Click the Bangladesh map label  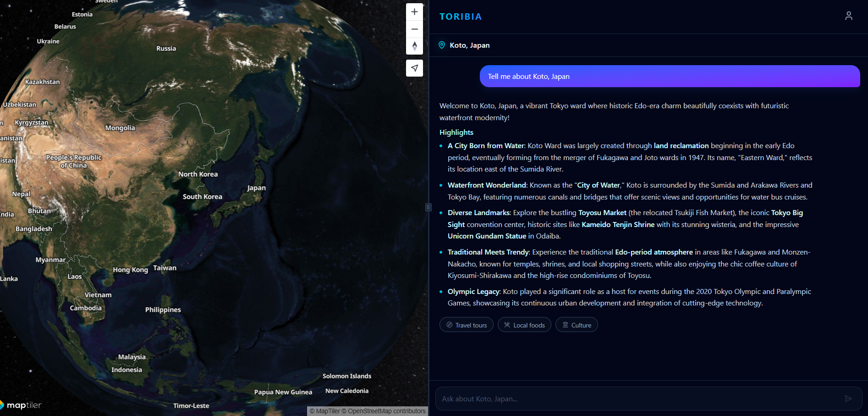(34, 228)
